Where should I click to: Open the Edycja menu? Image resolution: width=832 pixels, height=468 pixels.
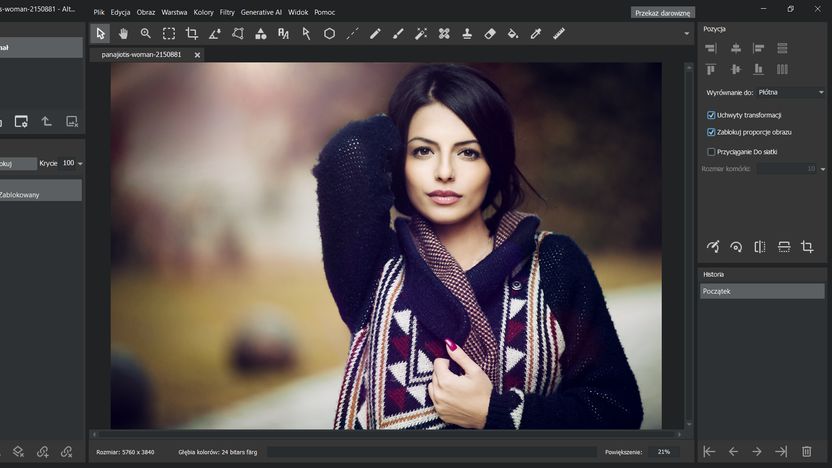120,12
